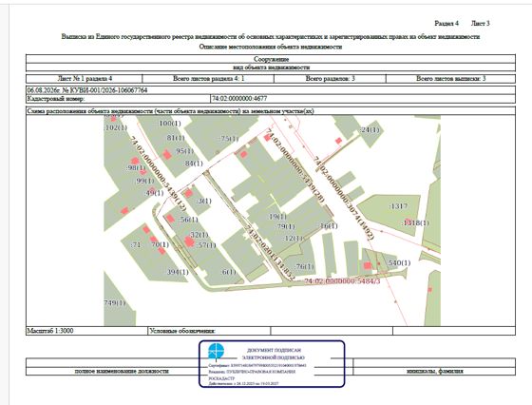Click parcel label ':57(1)' on map
The height and width of the screenshot is (405, 532).
(206, 244)
